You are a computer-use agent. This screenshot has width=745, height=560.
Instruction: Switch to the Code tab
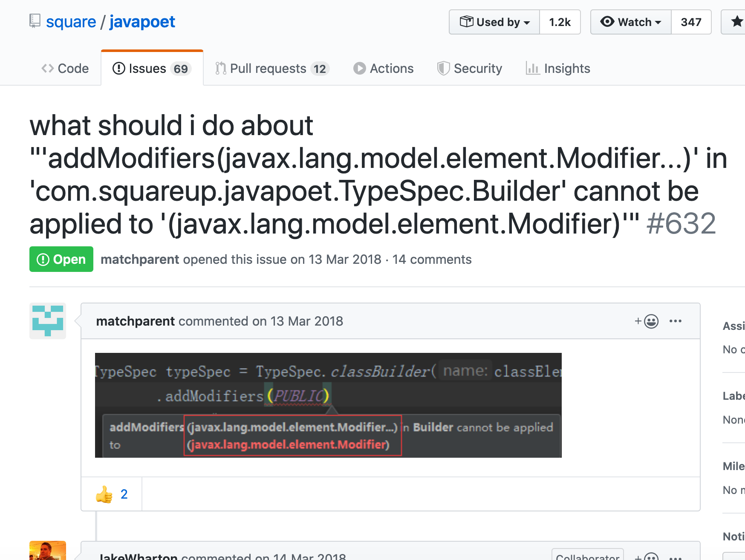pos(65,69)
